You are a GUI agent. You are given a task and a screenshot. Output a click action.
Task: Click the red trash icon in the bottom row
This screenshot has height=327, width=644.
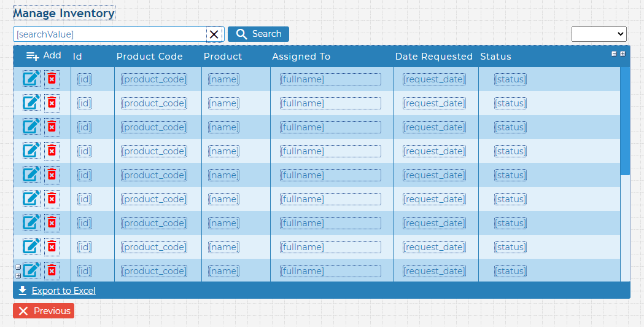pyautogui.click(x=52, y=270)
